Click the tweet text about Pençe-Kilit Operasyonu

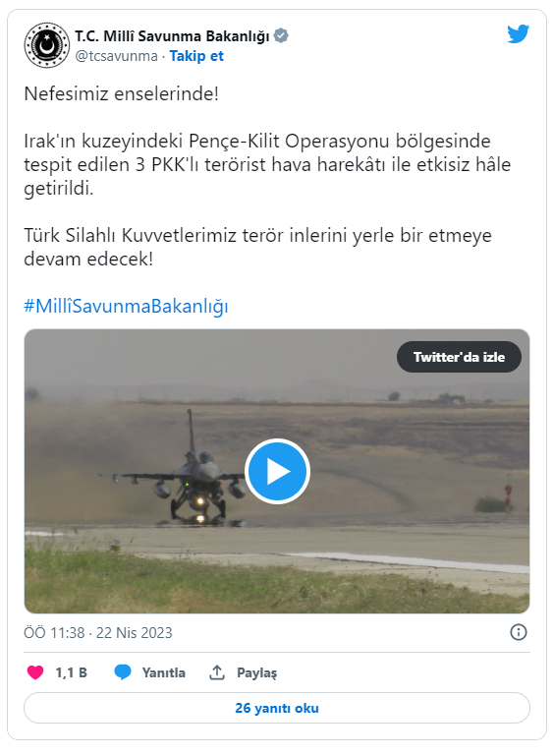tap(267, 164)
